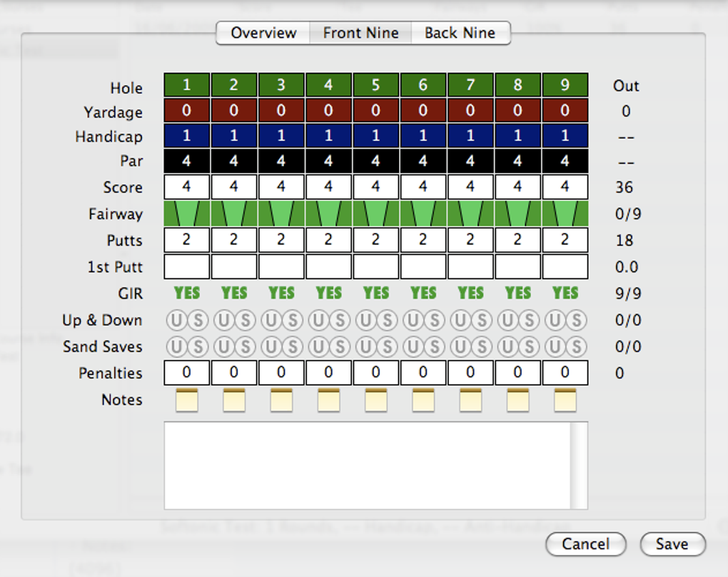
Task: Toggle GIR YES for hole 9
Action: coord(565,293)
